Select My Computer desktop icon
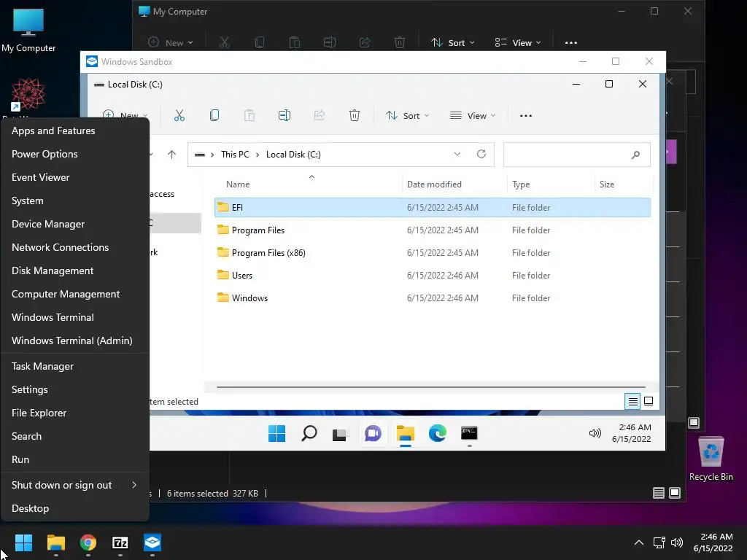Viewport: 747px width, 560px height. 28,30
